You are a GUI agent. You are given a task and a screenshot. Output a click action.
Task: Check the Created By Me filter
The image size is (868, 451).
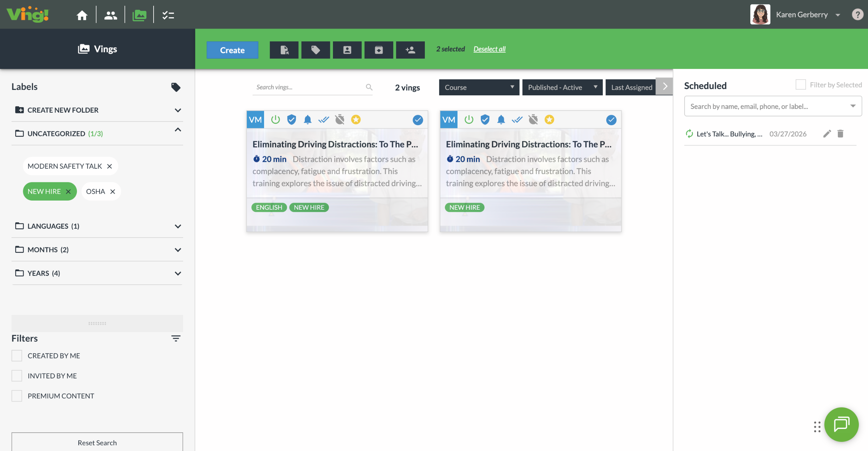pyautogui.click(x=17, y=356)
